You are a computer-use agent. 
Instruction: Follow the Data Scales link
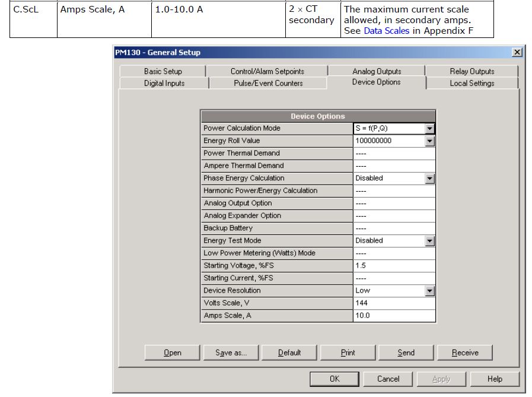point(387,31)
